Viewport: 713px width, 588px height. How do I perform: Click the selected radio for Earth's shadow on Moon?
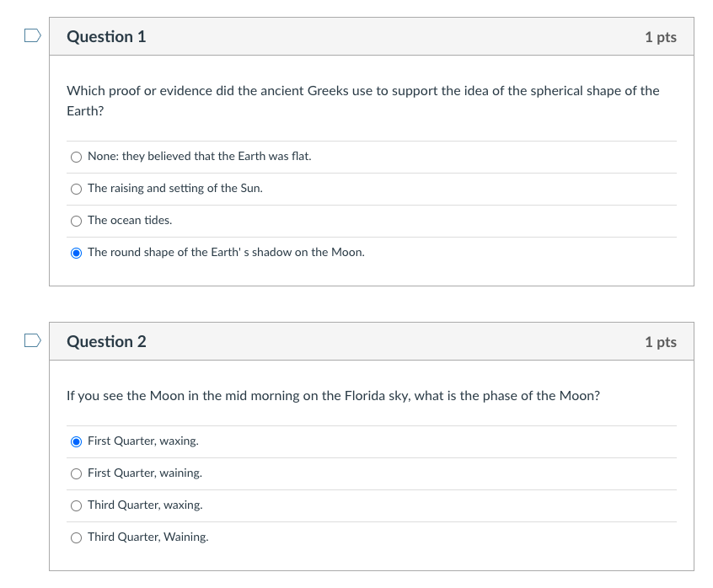click(77, 253)
